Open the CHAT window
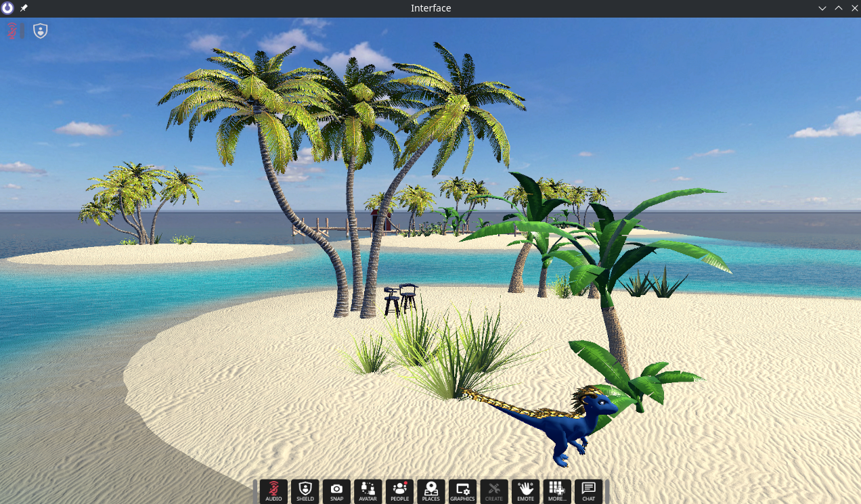This screenshot has height=504, width=861. click(x=588, y=491)
